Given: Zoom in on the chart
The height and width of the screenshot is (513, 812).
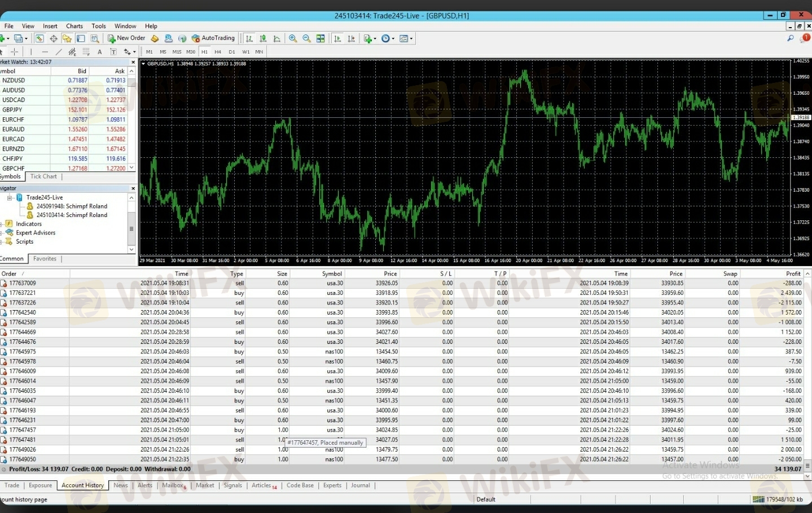Looking at the screenshot, I should [293, 38].
